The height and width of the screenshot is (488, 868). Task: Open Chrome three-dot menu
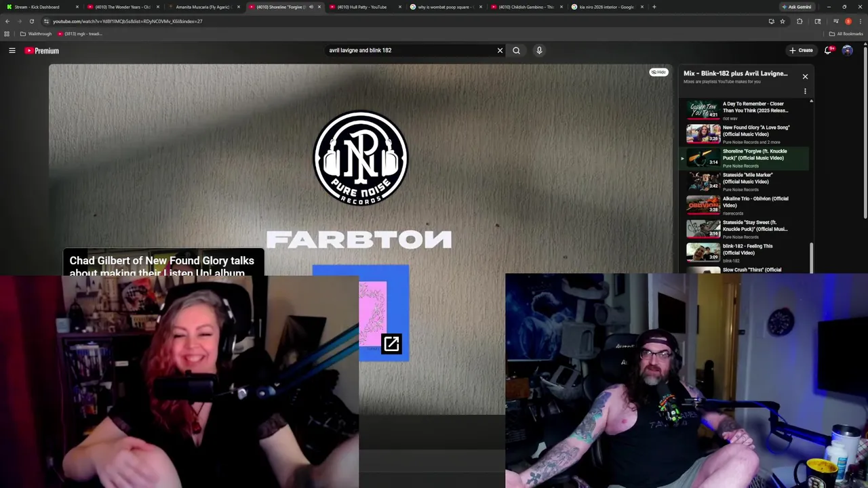coord(860,21)
